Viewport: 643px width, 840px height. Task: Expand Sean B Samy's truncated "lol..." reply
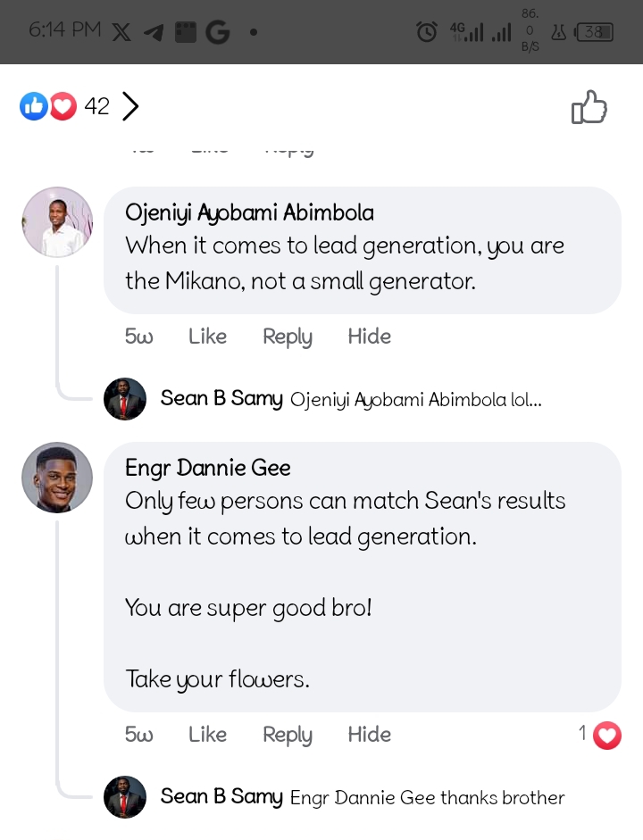point(415,400)
